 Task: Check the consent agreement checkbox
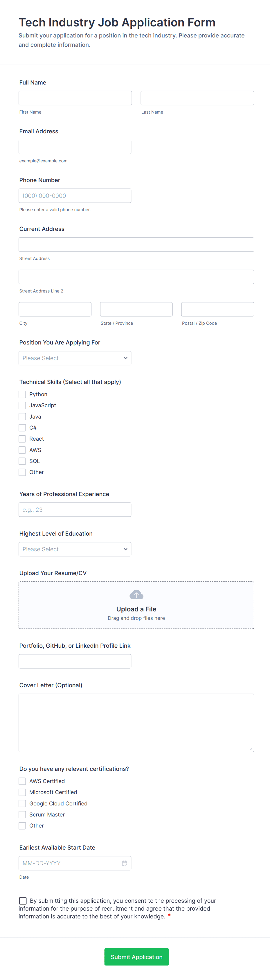click(x=23, y=900)
